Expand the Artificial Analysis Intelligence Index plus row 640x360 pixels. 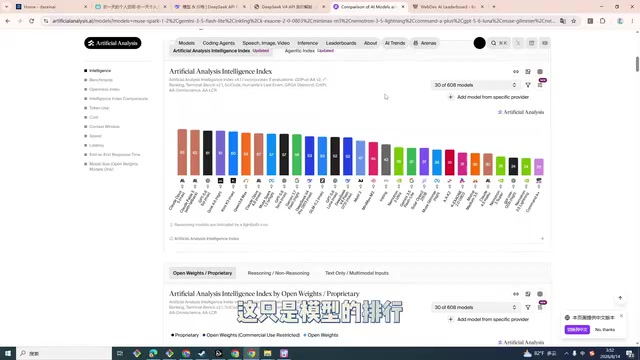pos(542,239)
